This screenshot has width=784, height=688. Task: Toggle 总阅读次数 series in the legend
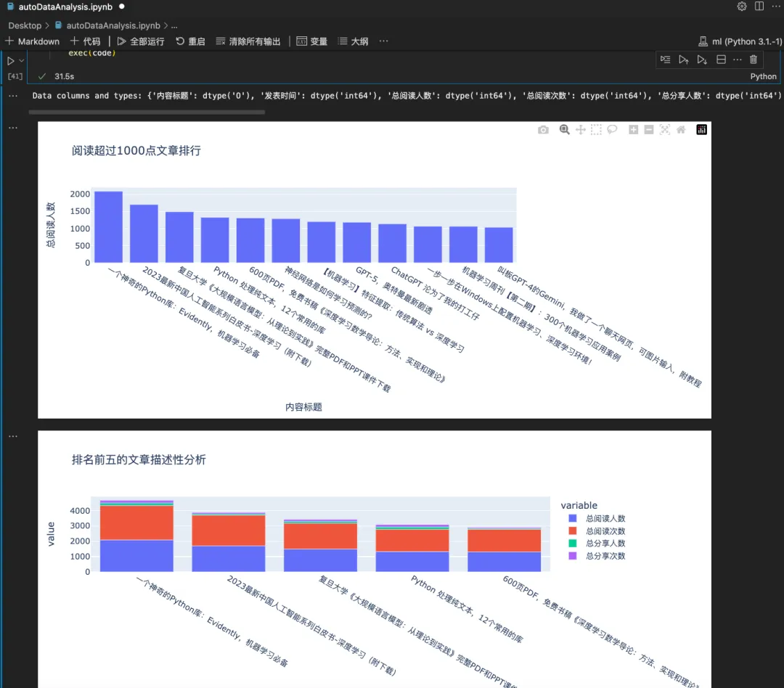(x=605, y=531)
